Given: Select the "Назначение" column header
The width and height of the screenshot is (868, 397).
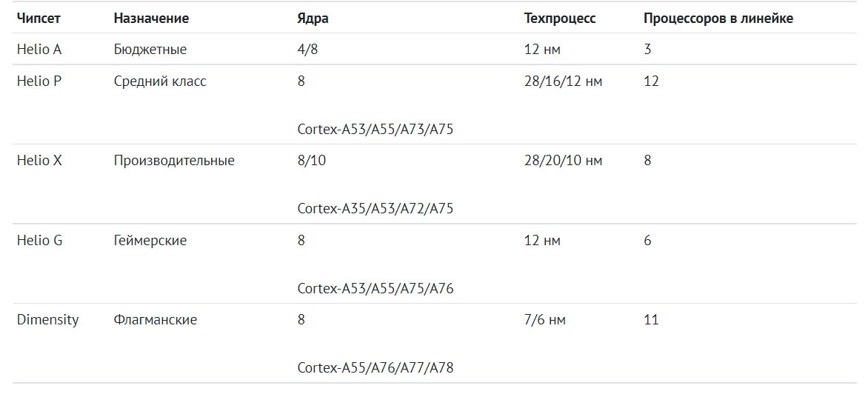Looking at the screenshot, I should (x=151, y=19).
